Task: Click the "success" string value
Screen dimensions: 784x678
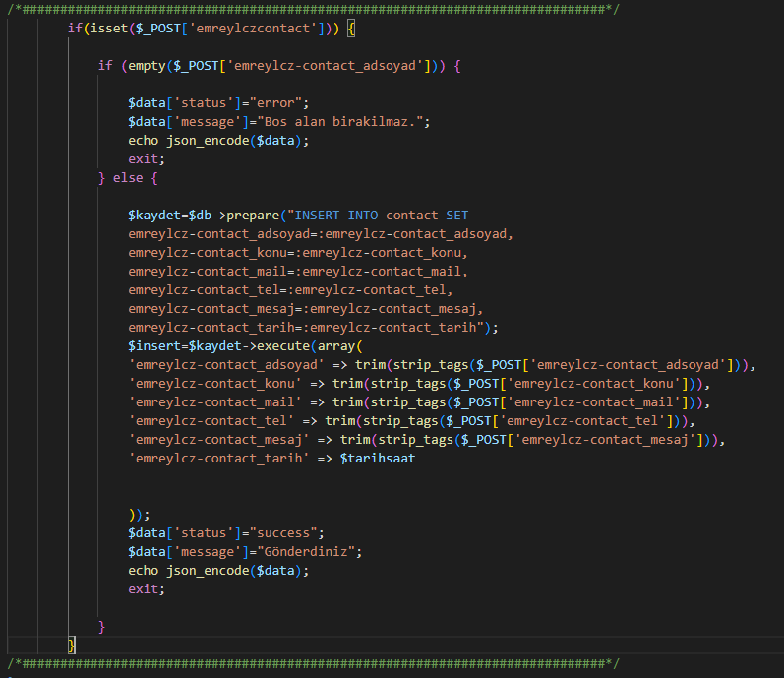Action: click(283, 533)
